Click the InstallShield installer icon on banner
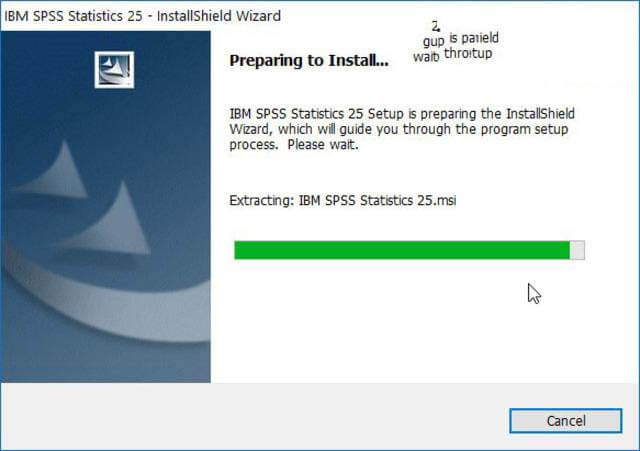Viewport: 640px width, 451px height. (x=114, y=69)
